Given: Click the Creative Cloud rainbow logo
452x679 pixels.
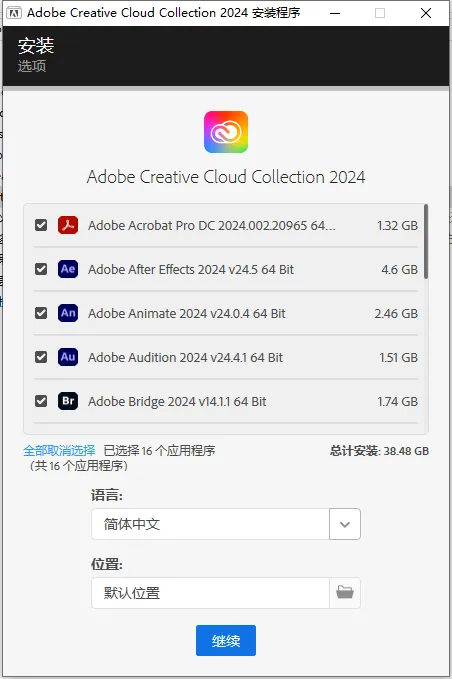Looking at the screenshot, I should click(x=226, y=132).
